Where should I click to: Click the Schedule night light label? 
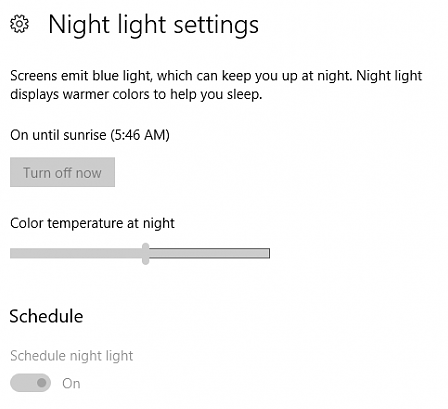click(x=72, y=356)
